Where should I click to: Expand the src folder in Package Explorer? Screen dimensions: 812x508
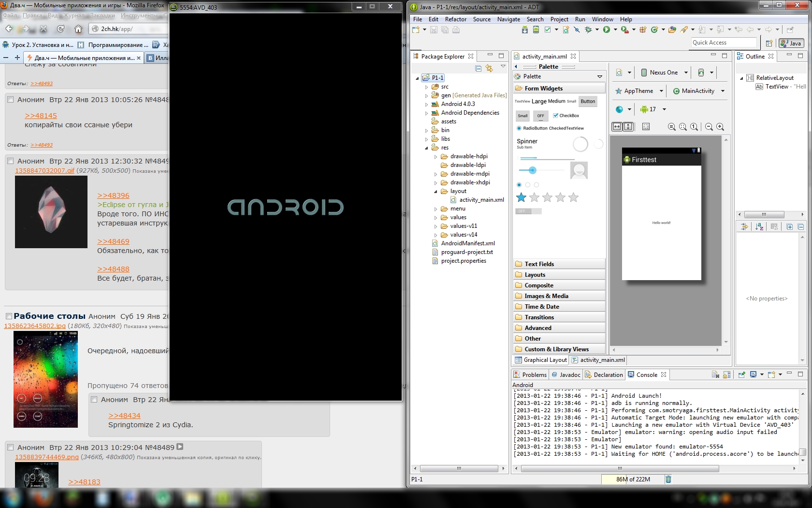(426, 87)
